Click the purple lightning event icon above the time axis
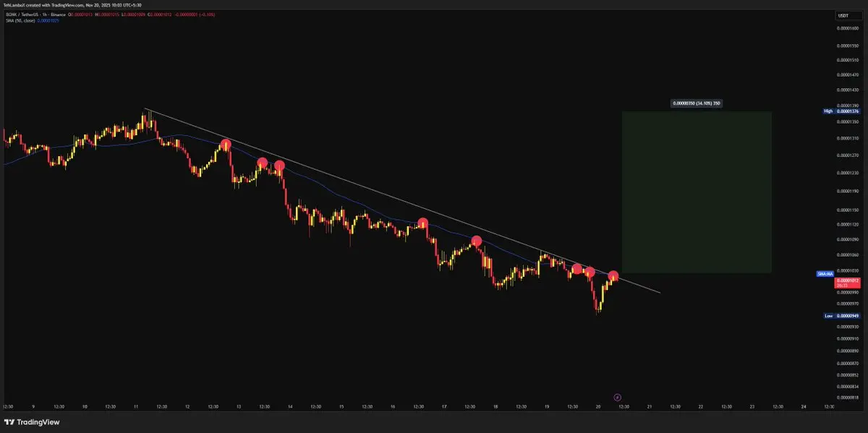Viewport: 868px width, 433px height. pyautogui.click(x=617, y=397)
